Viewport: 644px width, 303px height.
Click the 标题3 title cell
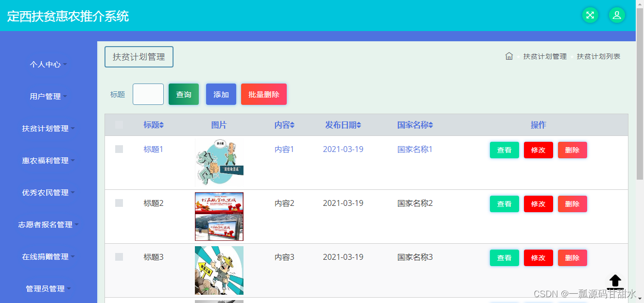click(154, 257)
